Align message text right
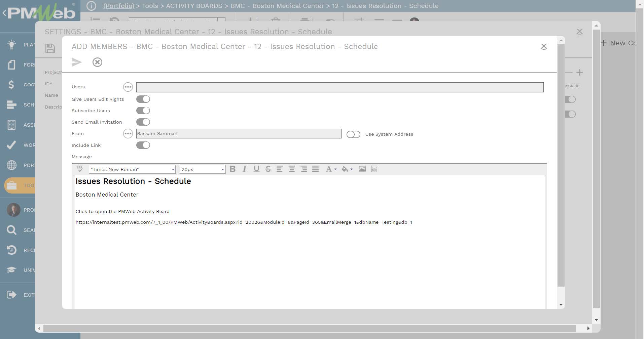Screen dimensions: 644x339 304,169
